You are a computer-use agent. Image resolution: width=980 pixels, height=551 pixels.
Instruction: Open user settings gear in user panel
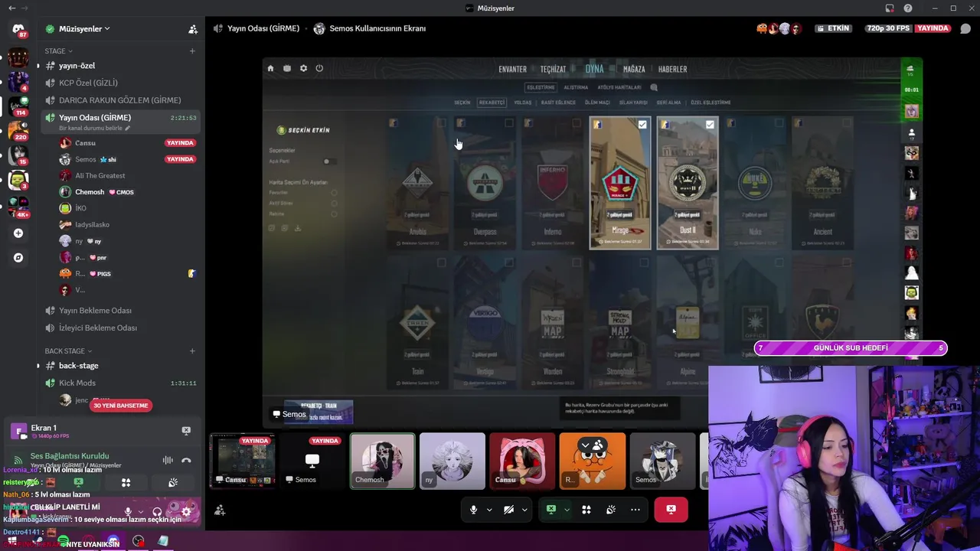point(186,512)
